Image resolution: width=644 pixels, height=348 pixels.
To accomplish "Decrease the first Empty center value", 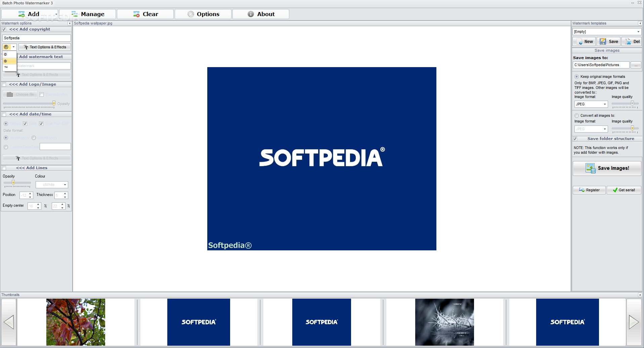I will tap(38, 208).
